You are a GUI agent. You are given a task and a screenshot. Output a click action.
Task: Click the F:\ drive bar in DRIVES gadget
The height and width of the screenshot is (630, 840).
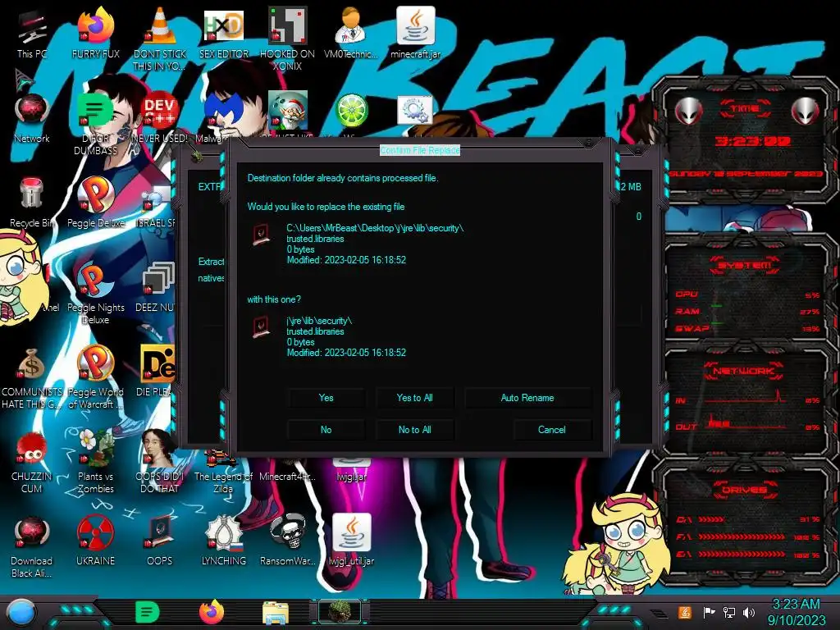[746, 536]
